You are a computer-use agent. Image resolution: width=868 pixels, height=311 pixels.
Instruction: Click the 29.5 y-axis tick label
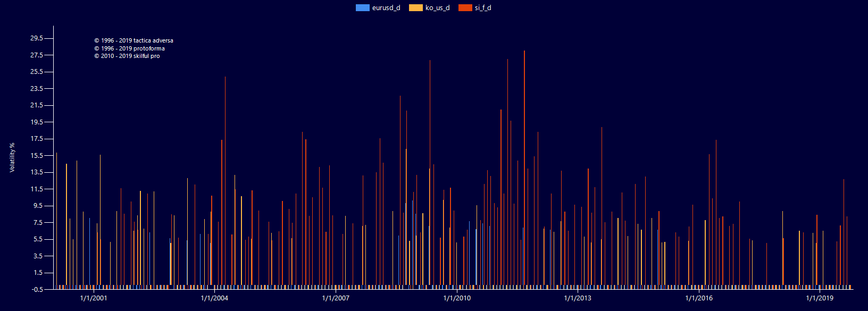[x=37, y=38]
